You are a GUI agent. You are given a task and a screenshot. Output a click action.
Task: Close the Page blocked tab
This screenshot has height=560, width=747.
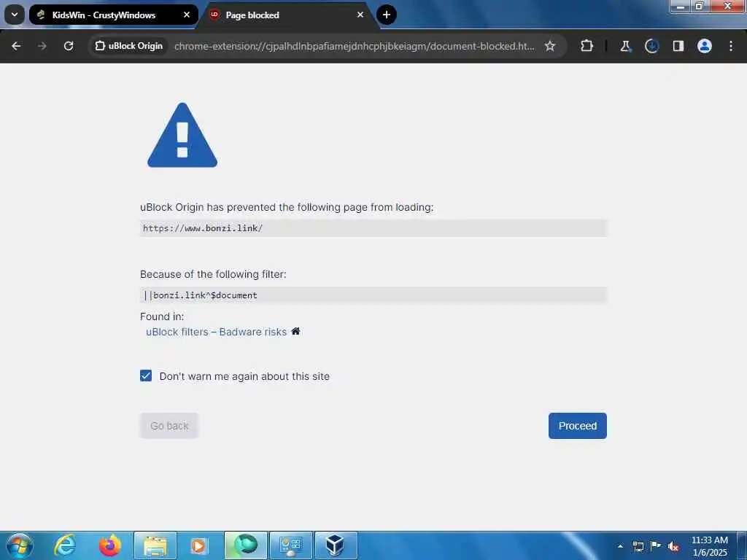(360, 15)
